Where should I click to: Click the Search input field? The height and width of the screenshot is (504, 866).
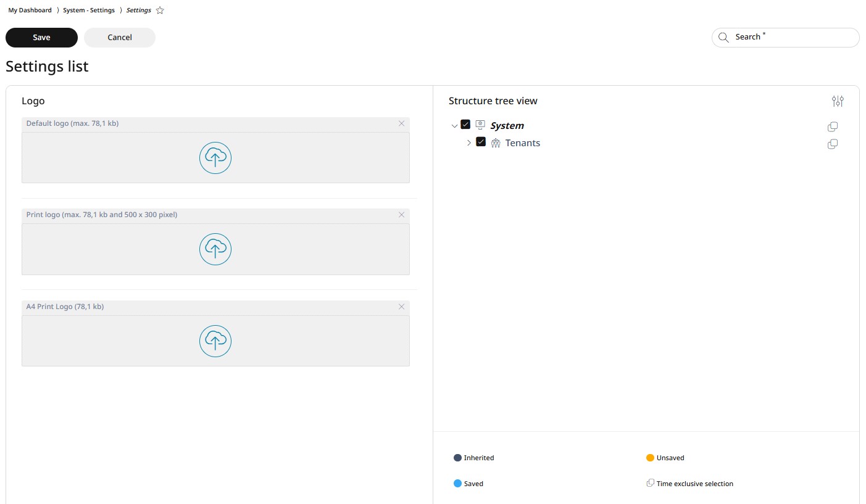[785, 37]
